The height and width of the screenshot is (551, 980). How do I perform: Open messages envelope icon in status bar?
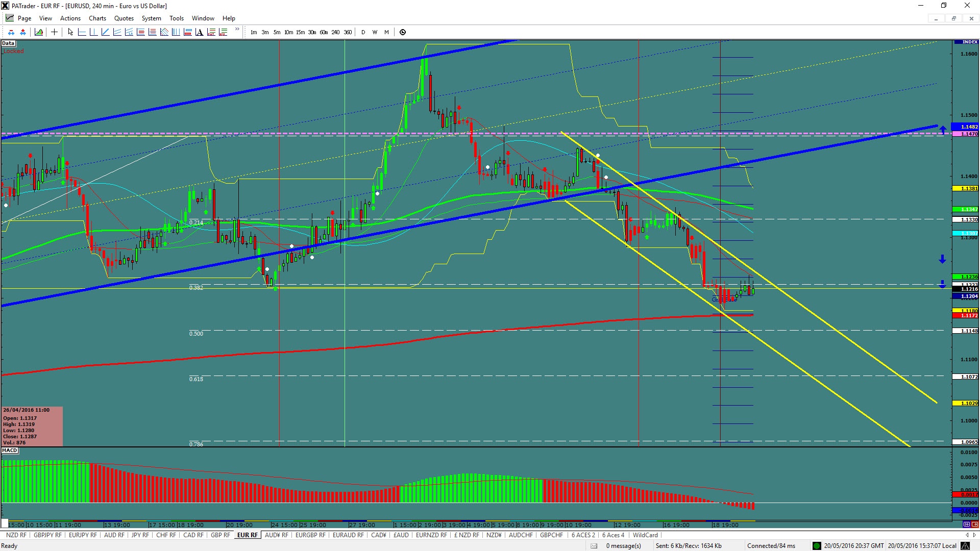pos(594,546)
